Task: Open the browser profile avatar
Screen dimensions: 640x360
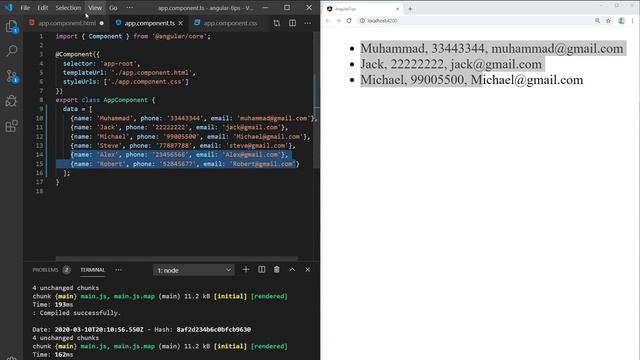Action: (621, 20)
